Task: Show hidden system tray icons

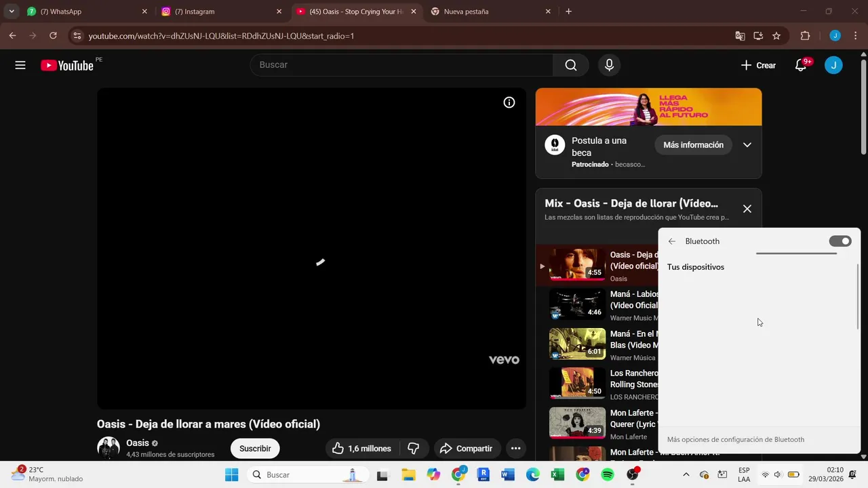Action: pyautogui.click(x=686, y=474)
